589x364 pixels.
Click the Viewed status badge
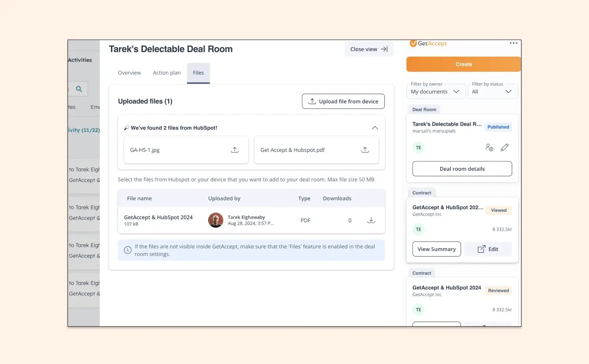[x=499, y=210]
